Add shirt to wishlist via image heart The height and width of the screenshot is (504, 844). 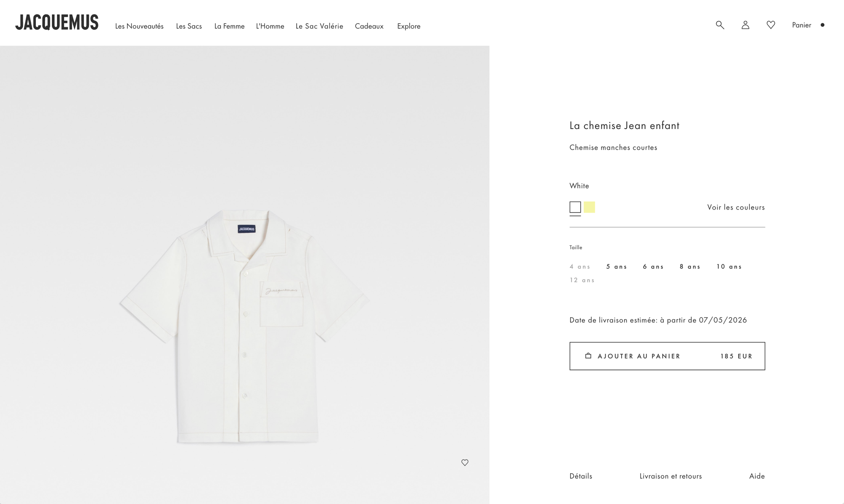(465, 462)
